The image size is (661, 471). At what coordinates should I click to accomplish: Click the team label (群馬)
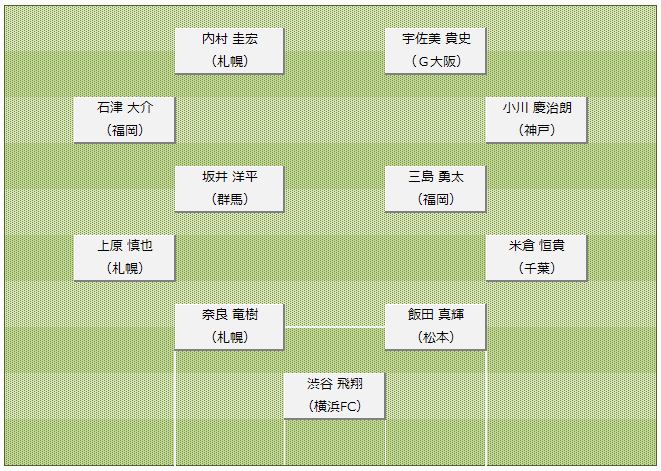pos(230,199)
